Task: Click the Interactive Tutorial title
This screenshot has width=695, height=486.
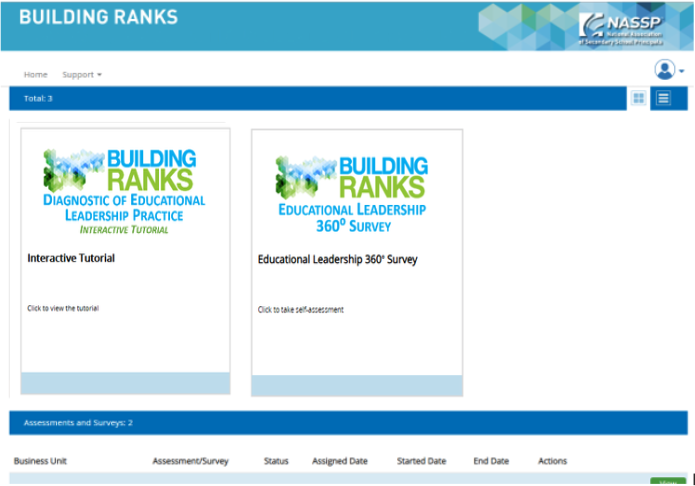Action: click(x=71, y=258)
